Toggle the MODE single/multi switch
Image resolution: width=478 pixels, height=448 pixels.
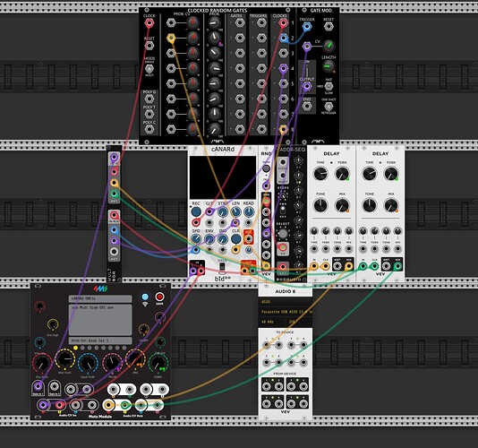pos(149,68)
